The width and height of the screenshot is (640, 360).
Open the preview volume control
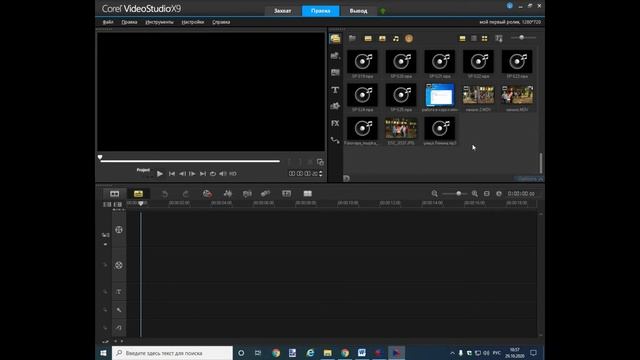223,174
